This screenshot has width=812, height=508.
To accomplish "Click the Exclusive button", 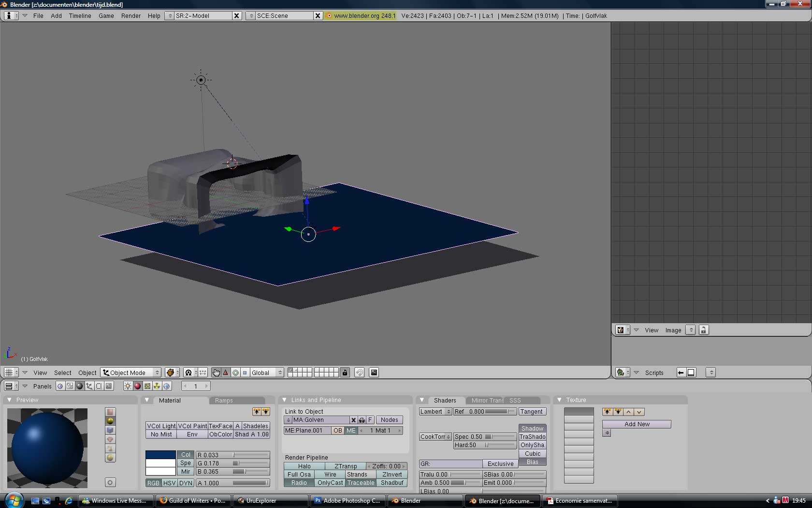I will tap(500, 464).
